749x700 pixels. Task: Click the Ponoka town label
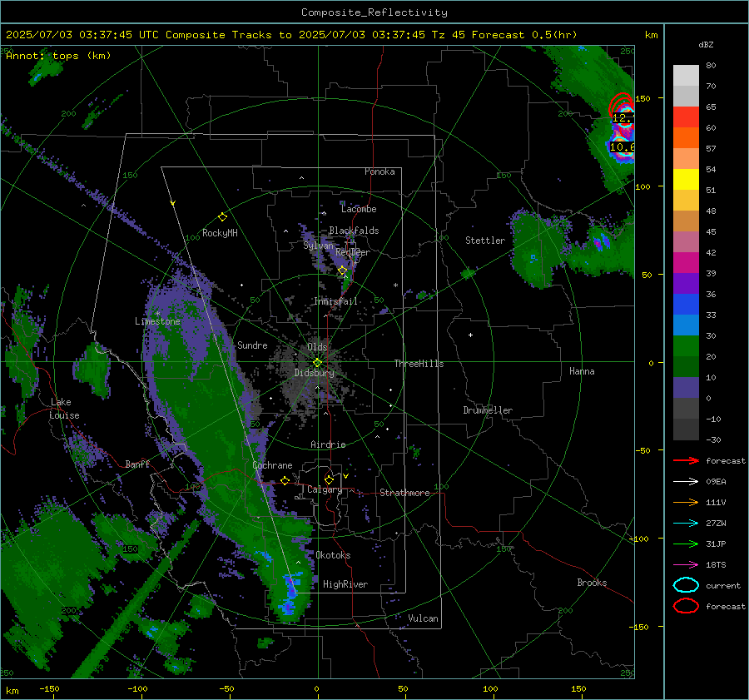click(379, 171)
